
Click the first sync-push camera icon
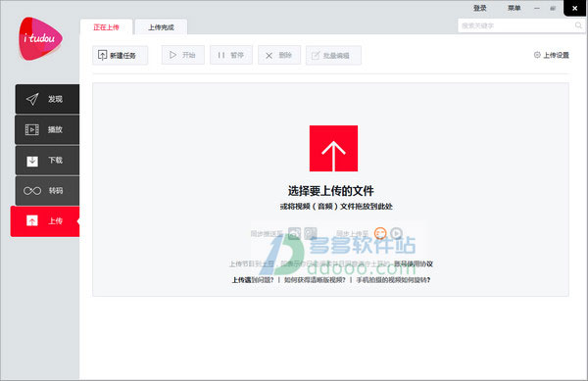click(x=294, y=233)
